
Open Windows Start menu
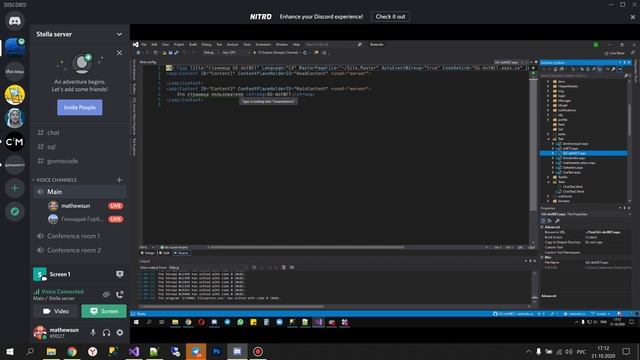tap(10, 351)
